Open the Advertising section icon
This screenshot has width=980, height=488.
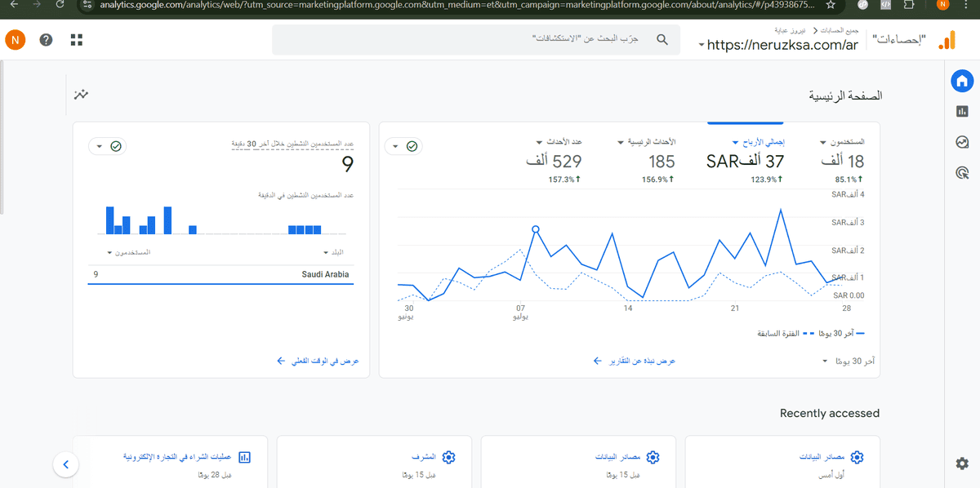962,172
